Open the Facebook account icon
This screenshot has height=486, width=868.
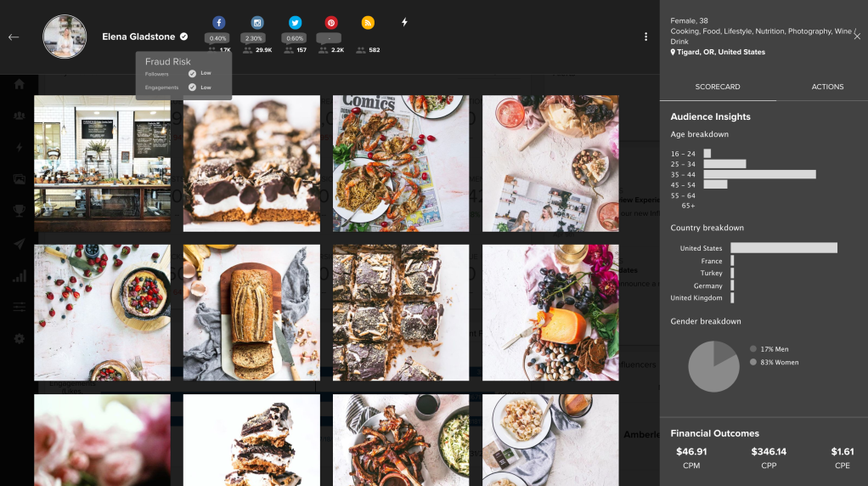[218, 23]
